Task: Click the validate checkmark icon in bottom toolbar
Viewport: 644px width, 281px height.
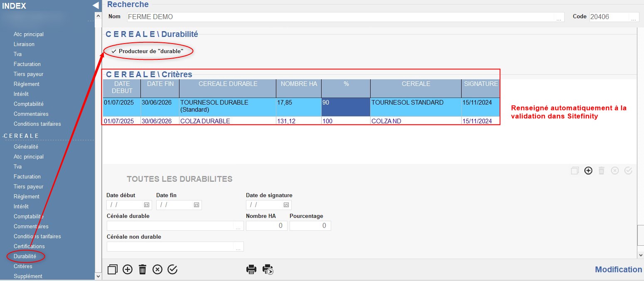Action: [172, 269]
